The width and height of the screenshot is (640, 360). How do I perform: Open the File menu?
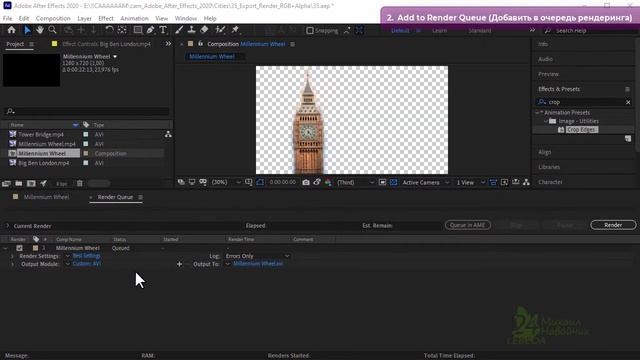[7, 18]
